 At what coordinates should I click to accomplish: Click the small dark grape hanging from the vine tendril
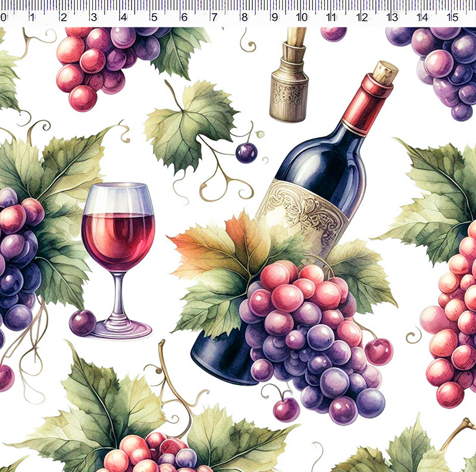click(246, 153)
